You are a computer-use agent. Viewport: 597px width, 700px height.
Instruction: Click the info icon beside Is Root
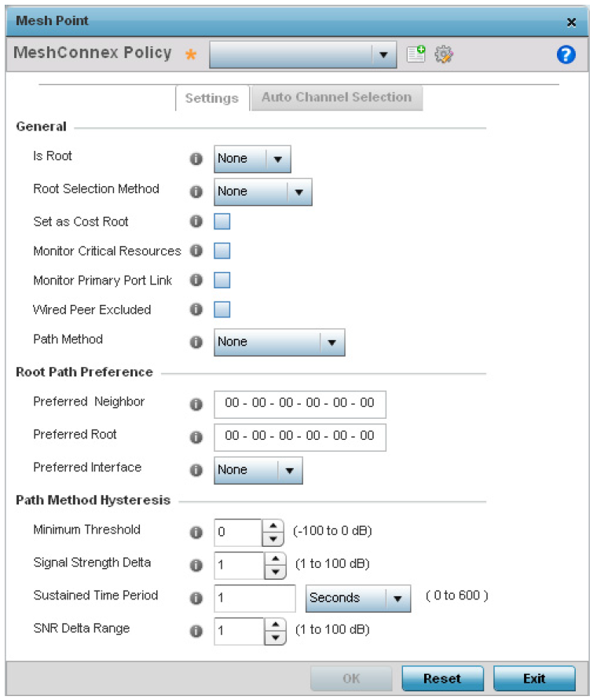(x=196, y=159)
